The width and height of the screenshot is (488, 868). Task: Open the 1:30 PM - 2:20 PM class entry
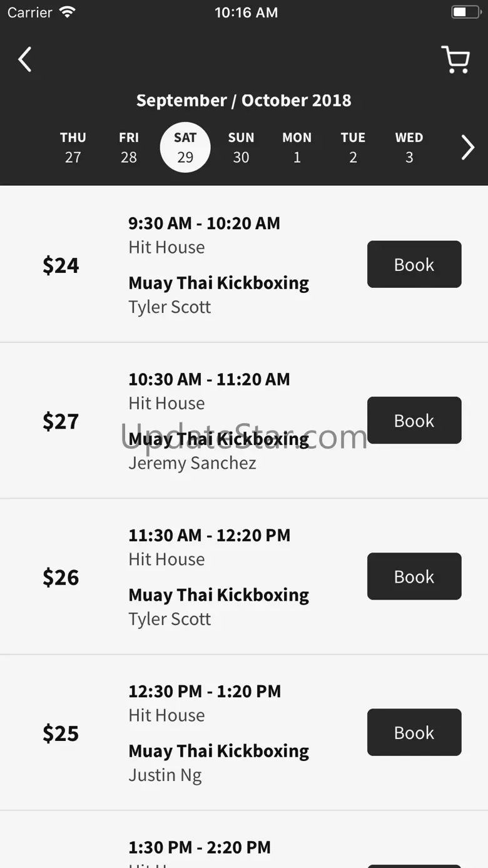[200, 847]
